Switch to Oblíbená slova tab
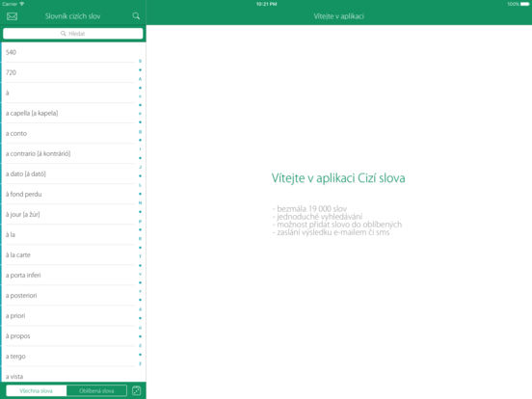Screen dimensions: 532x399 click(96, 390)
